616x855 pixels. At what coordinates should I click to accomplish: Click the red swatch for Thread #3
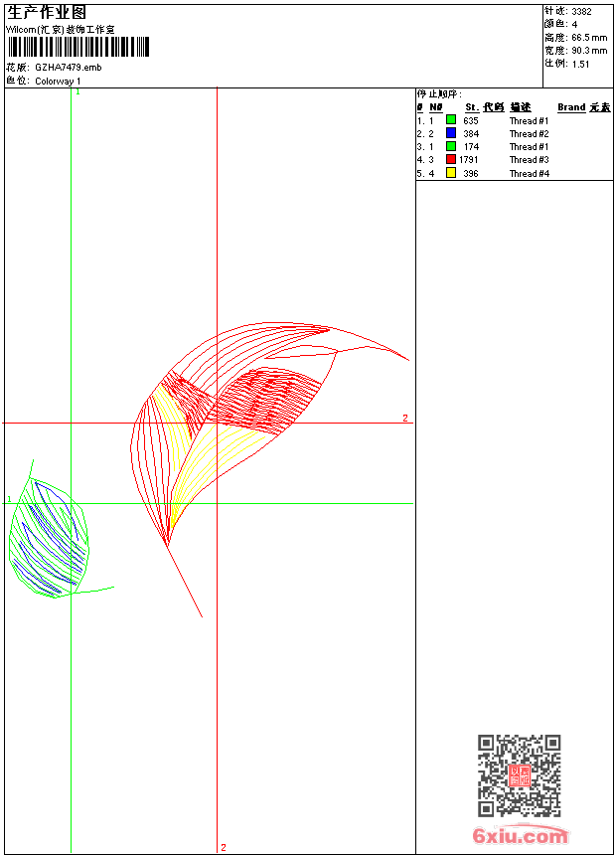[x=450, y=159]
